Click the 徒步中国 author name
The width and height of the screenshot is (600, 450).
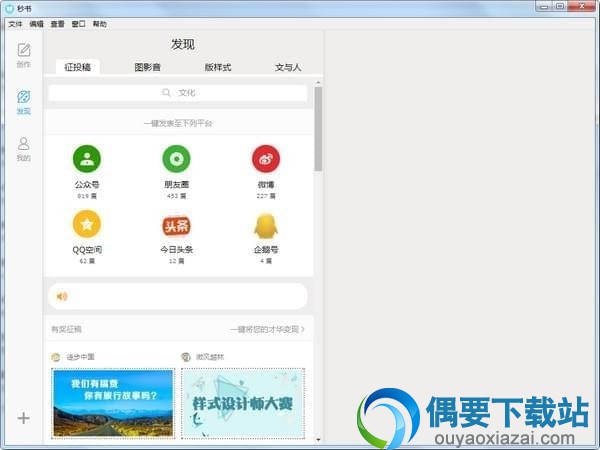80,357
